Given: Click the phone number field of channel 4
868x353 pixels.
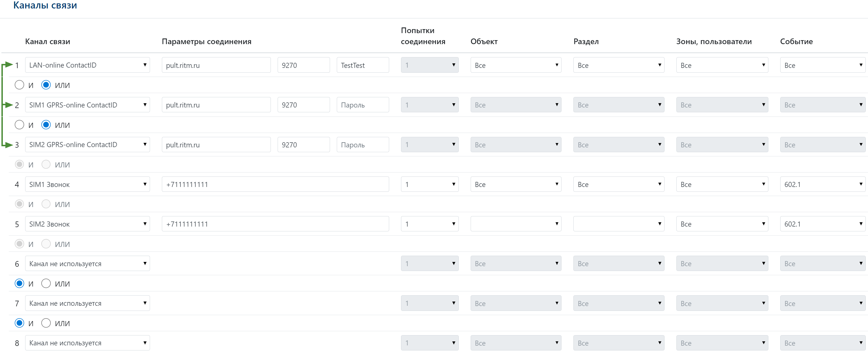Looking at the screenshot, I should [275, 184].
